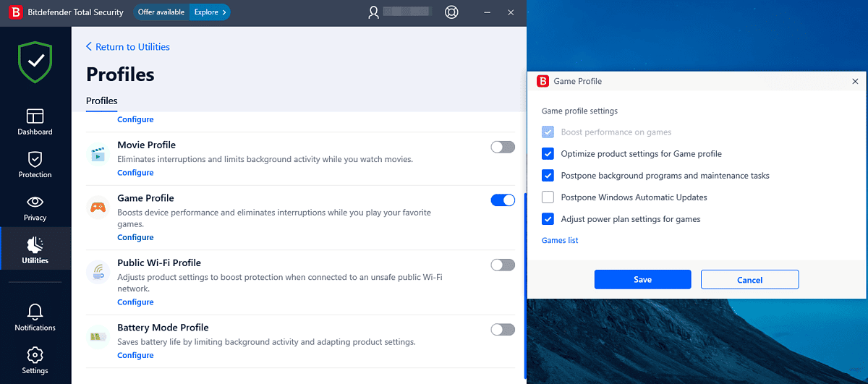Open the Protection shield section
Screen dimensions: 868x384
click(x=35, y=165)
